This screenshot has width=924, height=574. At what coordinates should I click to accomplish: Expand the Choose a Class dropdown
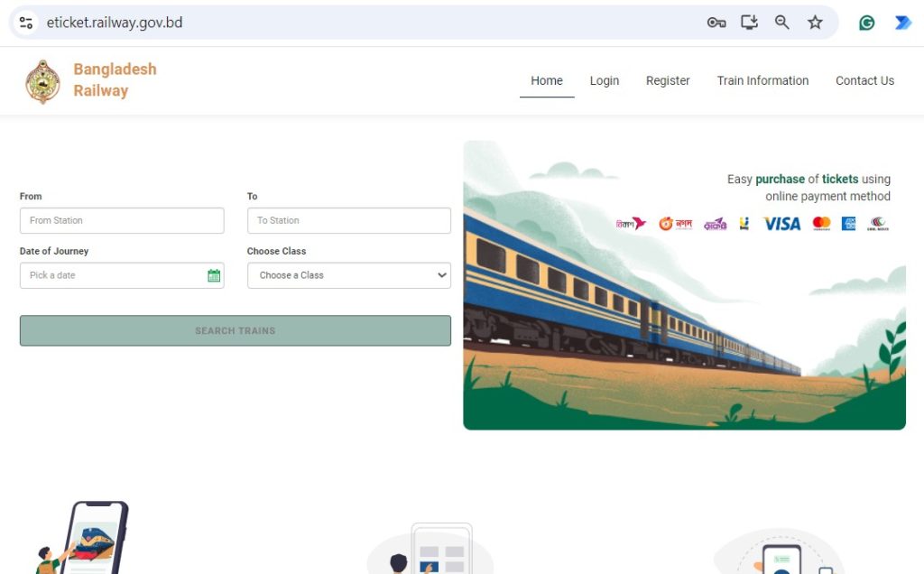(348, 275)
